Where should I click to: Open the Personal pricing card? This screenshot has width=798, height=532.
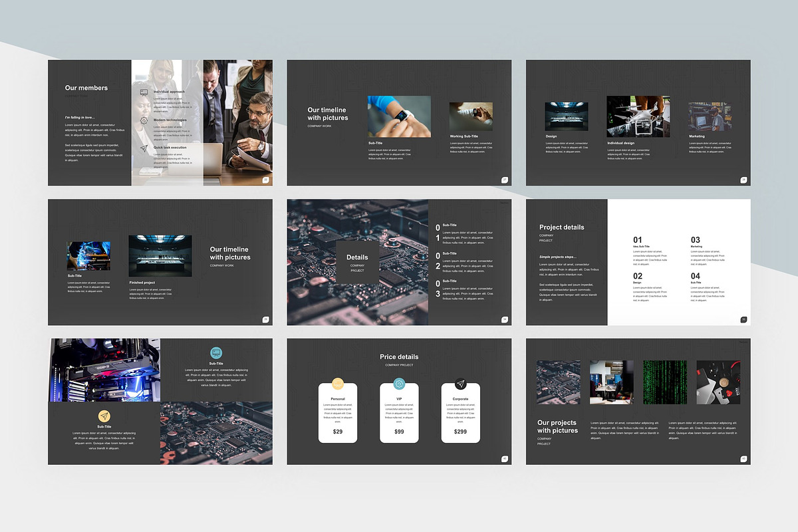[x=338, y=413]
